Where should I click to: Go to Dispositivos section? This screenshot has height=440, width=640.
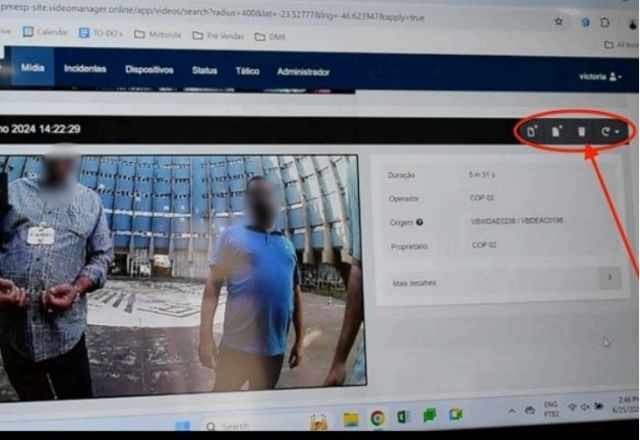149,70
